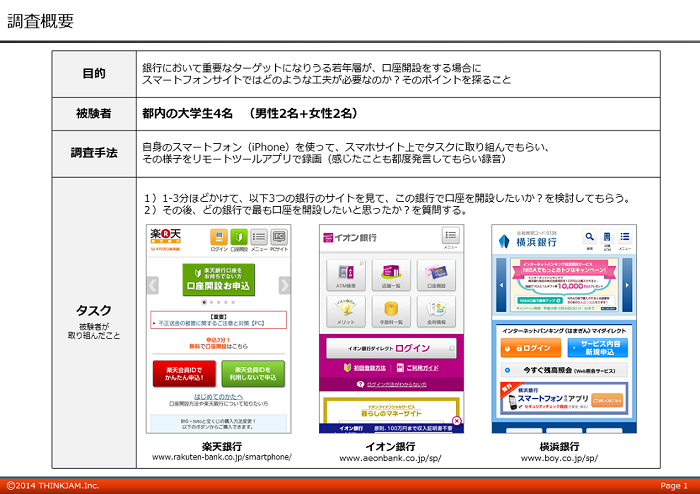Screen dimensions: 700x494
Task: Advance Rakuten carousel with right arrow
Action: pos(285,285)
